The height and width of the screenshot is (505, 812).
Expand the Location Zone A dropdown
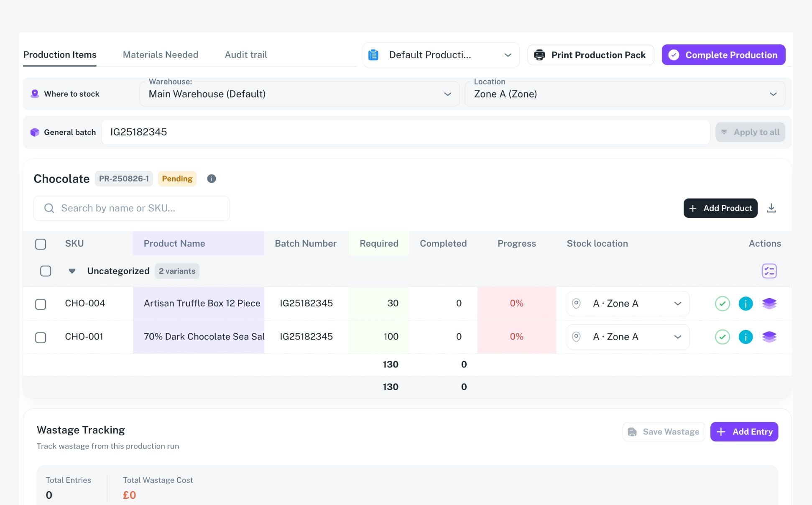625,94
